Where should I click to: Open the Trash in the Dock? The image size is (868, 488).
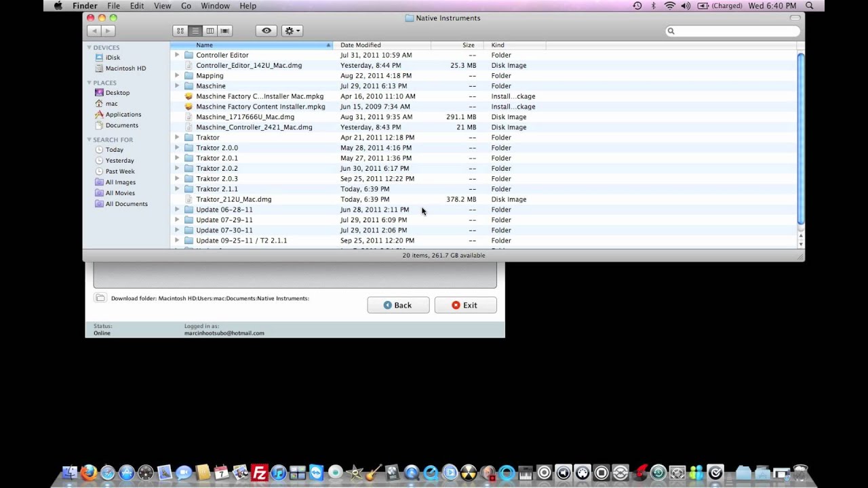tap(801, 472)
